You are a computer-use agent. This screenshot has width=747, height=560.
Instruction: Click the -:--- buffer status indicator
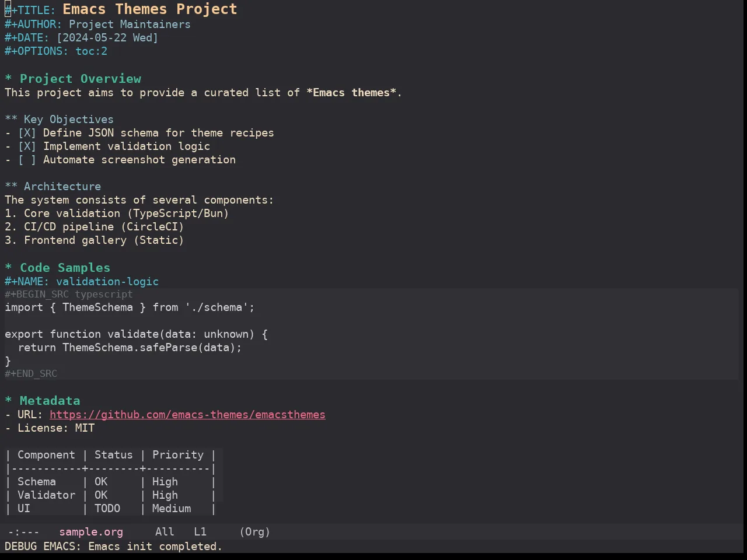pos(24,532)
